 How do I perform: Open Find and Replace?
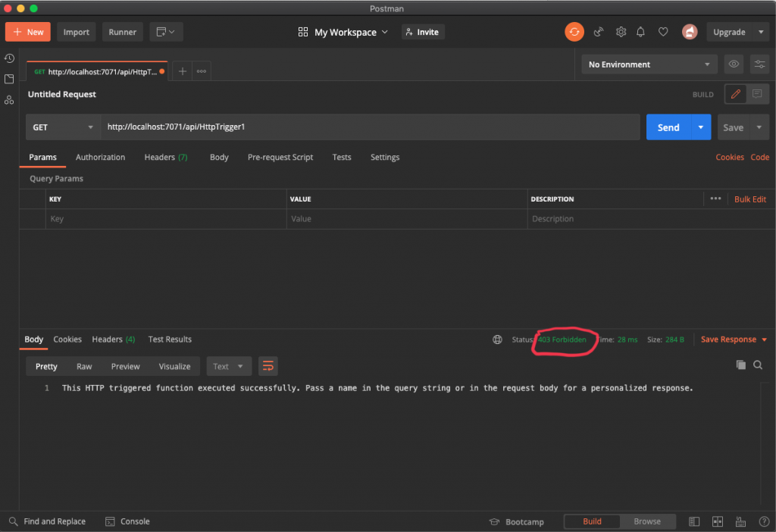point(48,521)
